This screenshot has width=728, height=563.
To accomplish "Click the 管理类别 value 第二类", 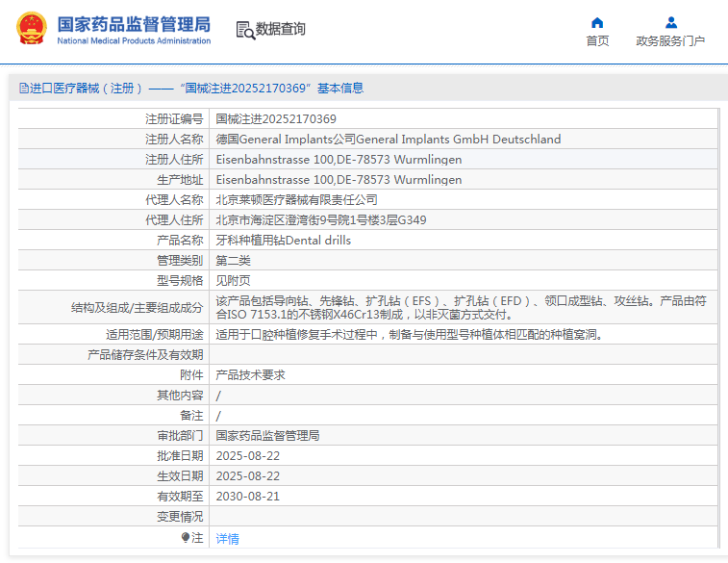I will (x=233, y=261).
